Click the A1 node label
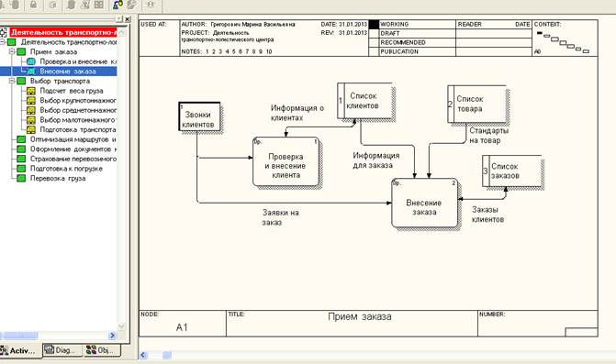This screenshot has width=616, height=364. click(x=182, y=327)
